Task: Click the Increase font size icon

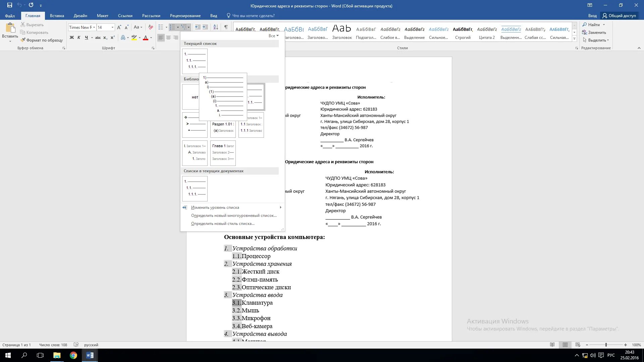Action: (119, 27)
